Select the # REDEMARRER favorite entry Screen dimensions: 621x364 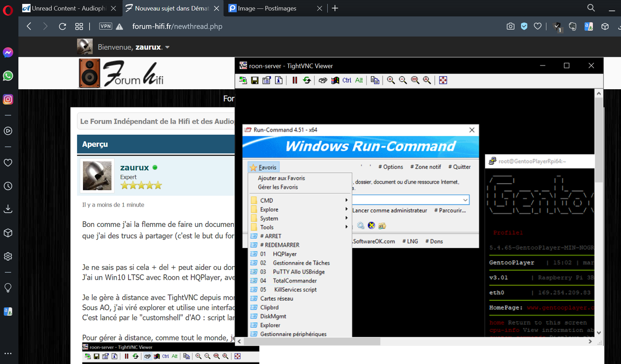point(299,245)
